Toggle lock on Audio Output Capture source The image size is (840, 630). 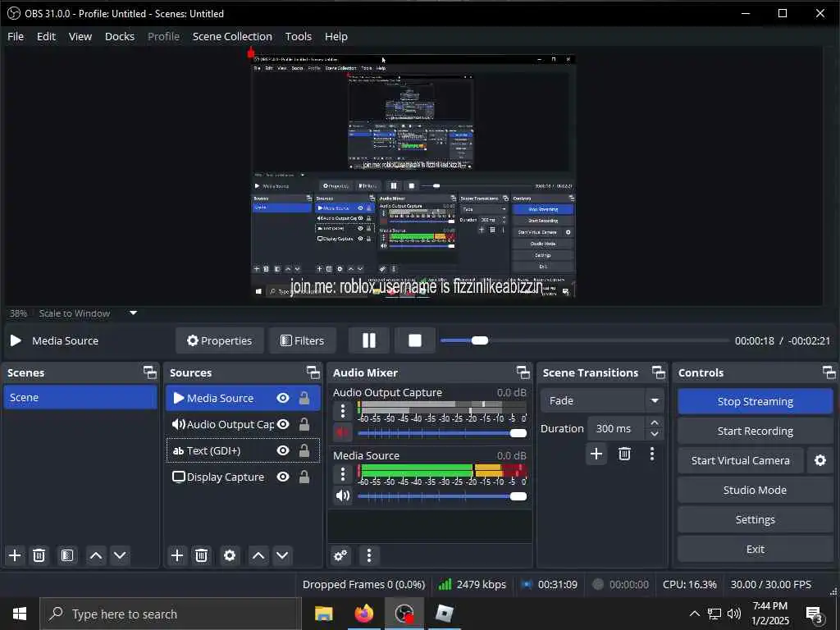pos(304,424)
